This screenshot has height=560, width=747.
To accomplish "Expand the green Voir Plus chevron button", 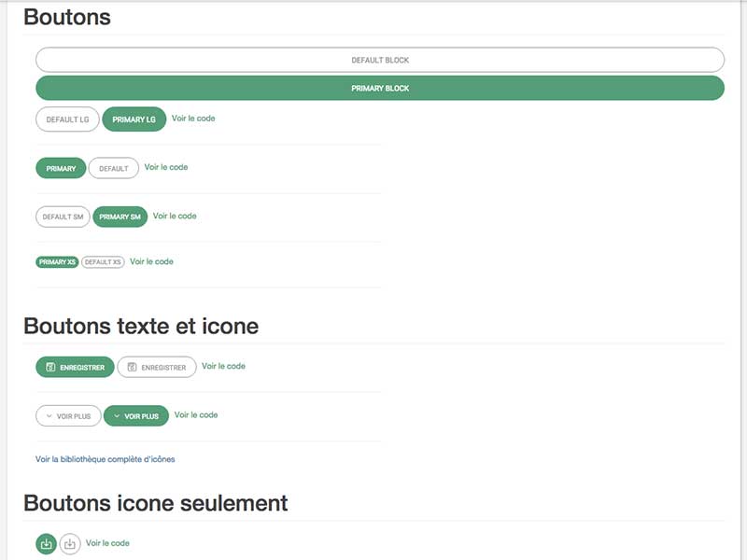I will [x=136, y=415].
